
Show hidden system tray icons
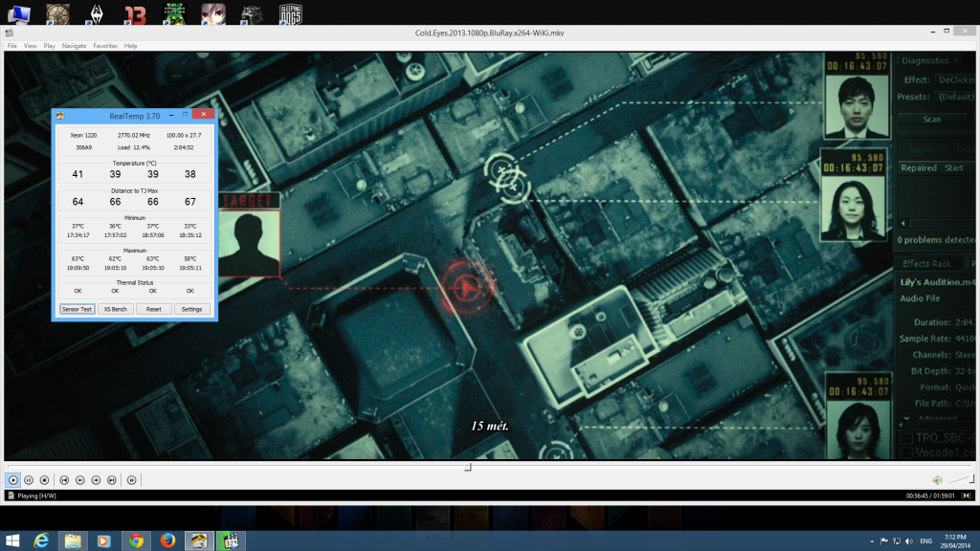(x=872, y=541)
